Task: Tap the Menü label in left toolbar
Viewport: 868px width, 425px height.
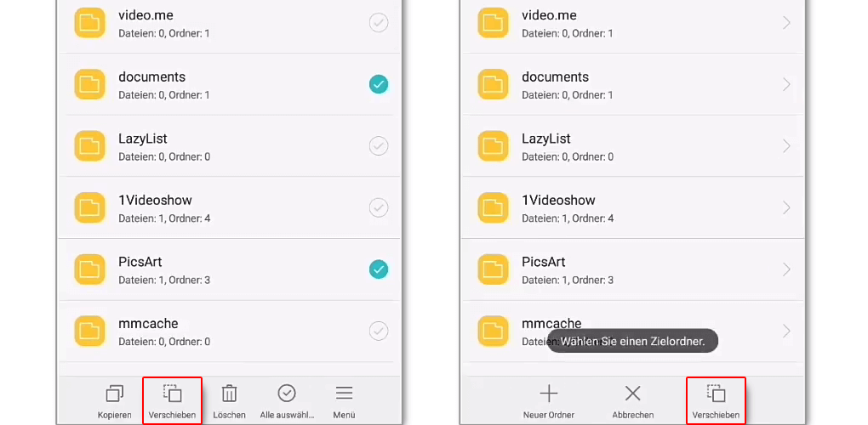Action: pos(345,415)
